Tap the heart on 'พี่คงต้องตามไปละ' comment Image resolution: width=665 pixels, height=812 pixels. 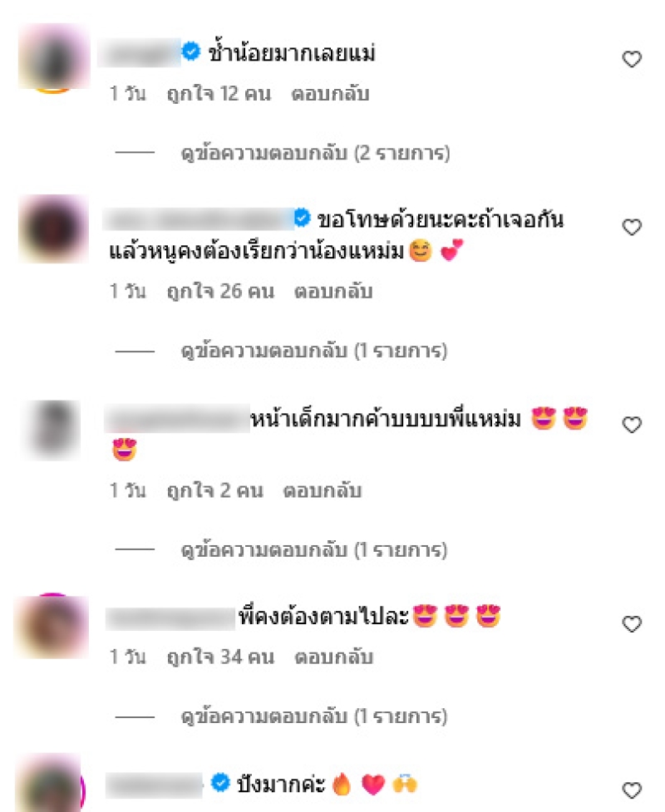pyautogui.click(x=632, y=624)
